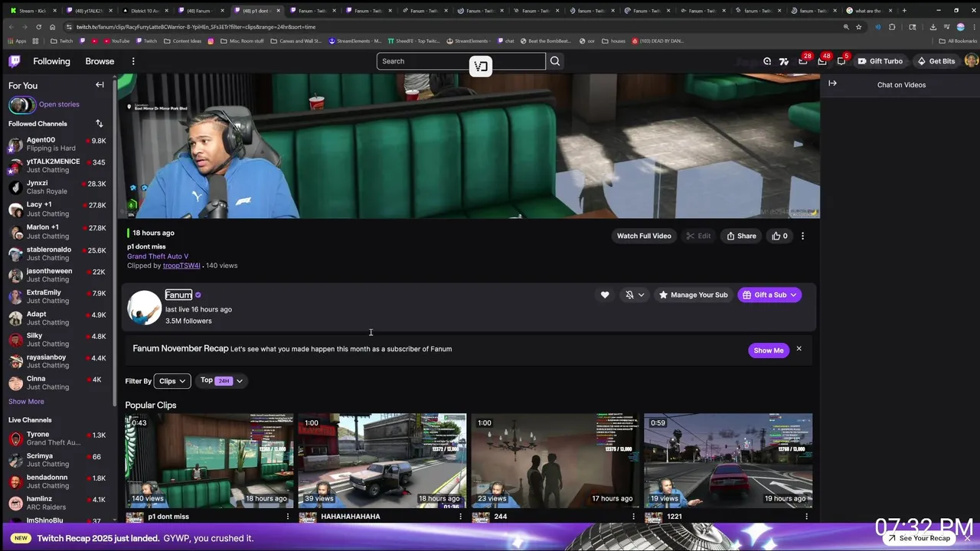980x551 pixels.
Task: Click the heart follow icon for Fanum
Action: (x=605, y=295)
